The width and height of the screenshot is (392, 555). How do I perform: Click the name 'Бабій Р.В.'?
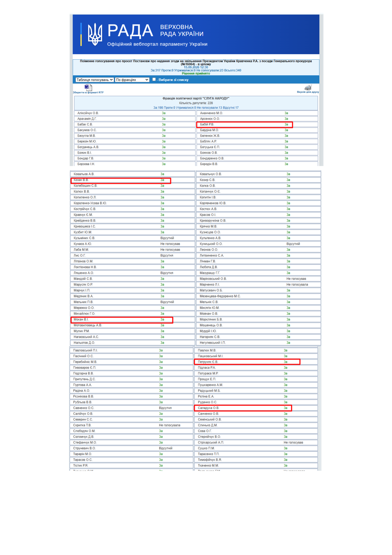click(207, 125)
